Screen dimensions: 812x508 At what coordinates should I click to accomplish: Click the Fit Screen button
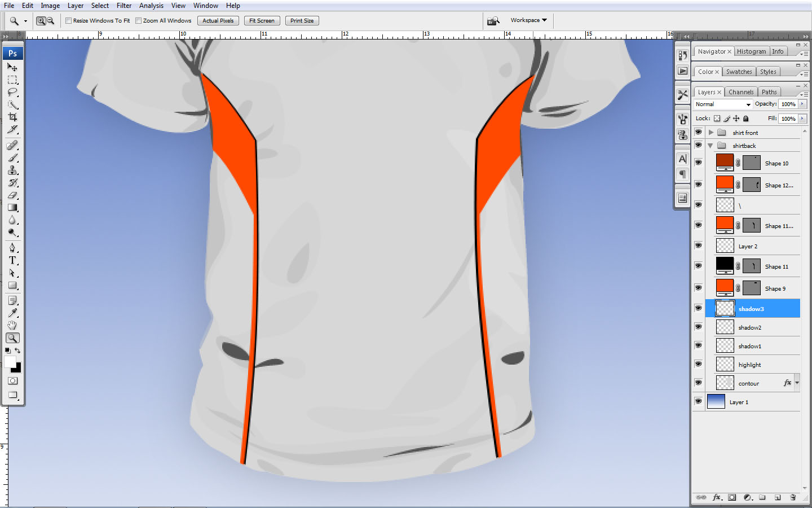[262, 20]
